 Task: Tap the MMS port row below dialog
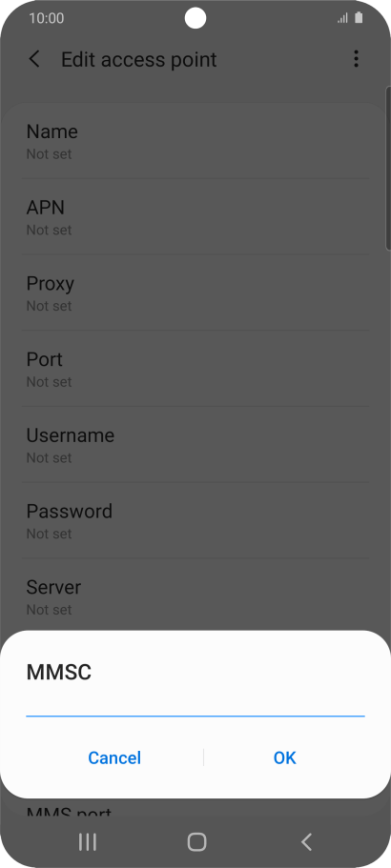point(195,809)
